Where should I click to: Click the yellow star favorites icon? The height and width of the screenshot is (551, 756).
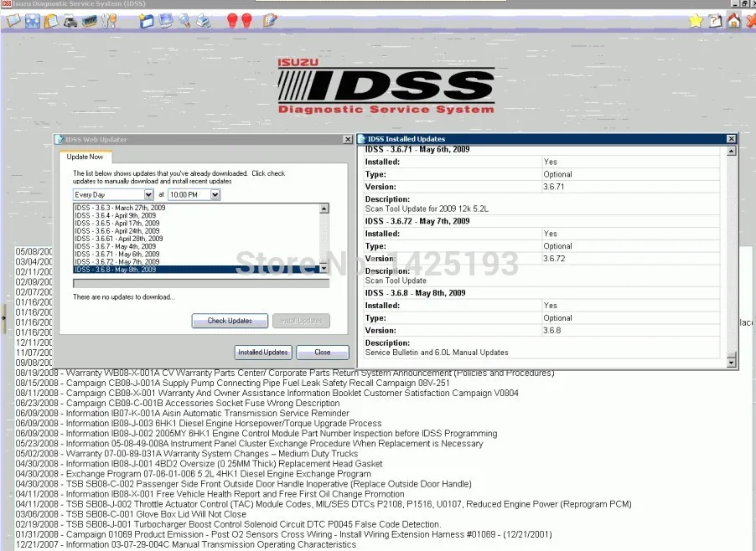coord(696,21)
